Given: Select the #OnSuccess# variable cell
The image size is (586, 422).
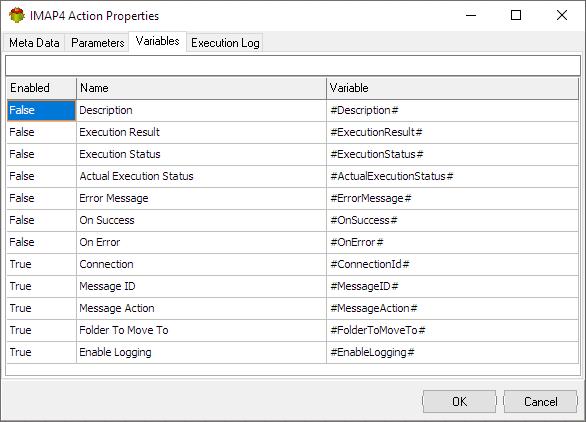Looking at the screenshot, I should (x=453, y=221).
